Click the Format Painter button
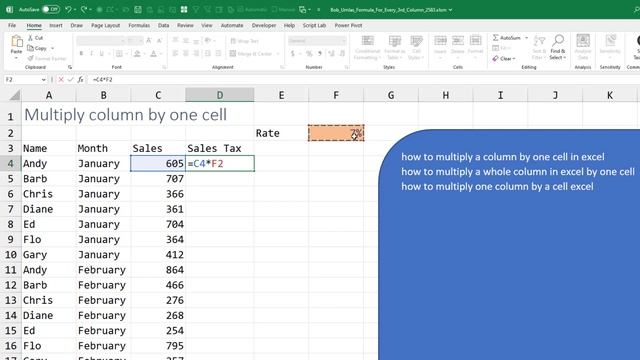The width and height of the screenshot is (640, 360). point(47,58)
